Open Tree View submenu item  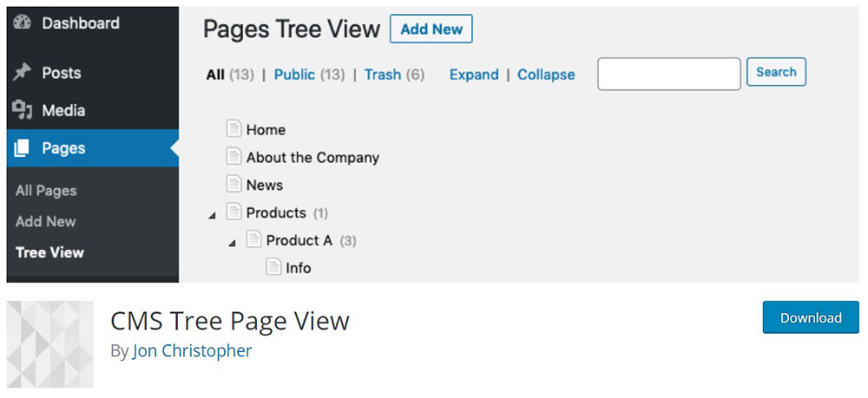point(49,252)
